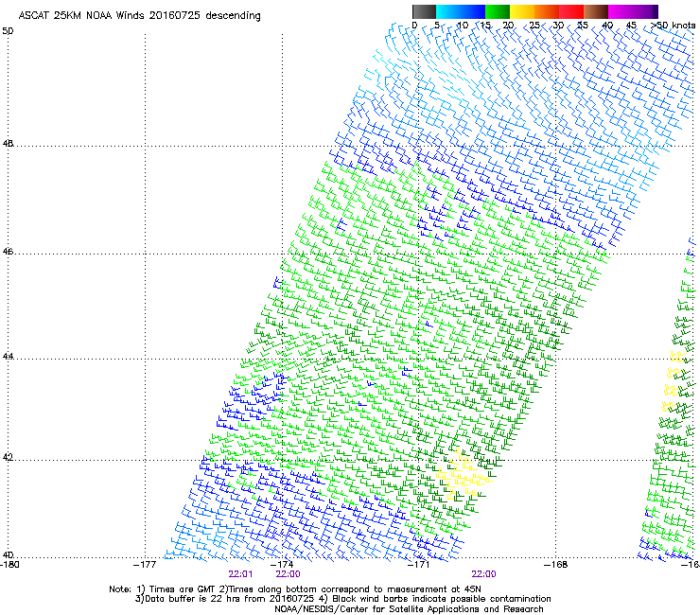The image size is (700, 615).
Task: Click the longitude label '-180'
Action: pyautogui.click(x=9, y=565)
